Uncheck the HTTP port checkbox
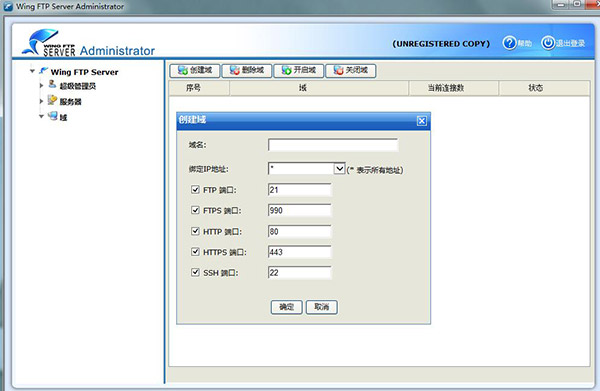Image resolution: width=600 pixels, height=391 pixels. (195, 231)
